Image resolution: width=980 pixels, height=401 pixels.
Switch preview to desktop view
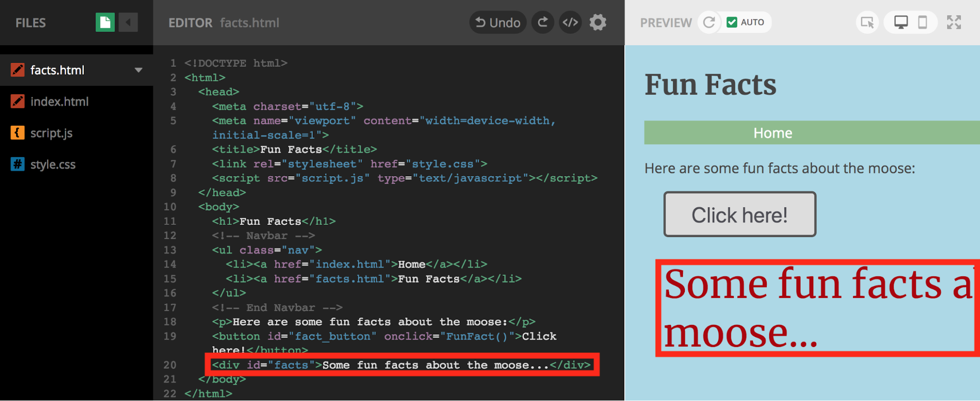pyautogui.click(x=901, y=23)
